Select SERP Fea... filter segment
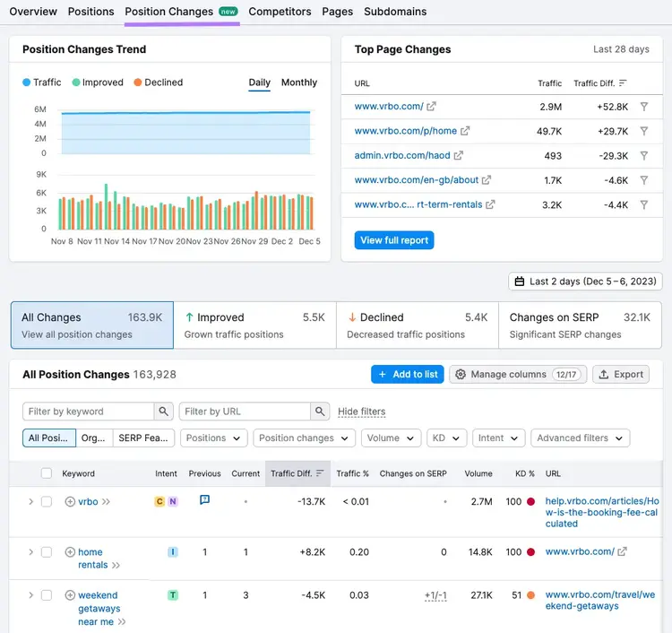This screenshot has height=633, width=672. click(143, 438)
